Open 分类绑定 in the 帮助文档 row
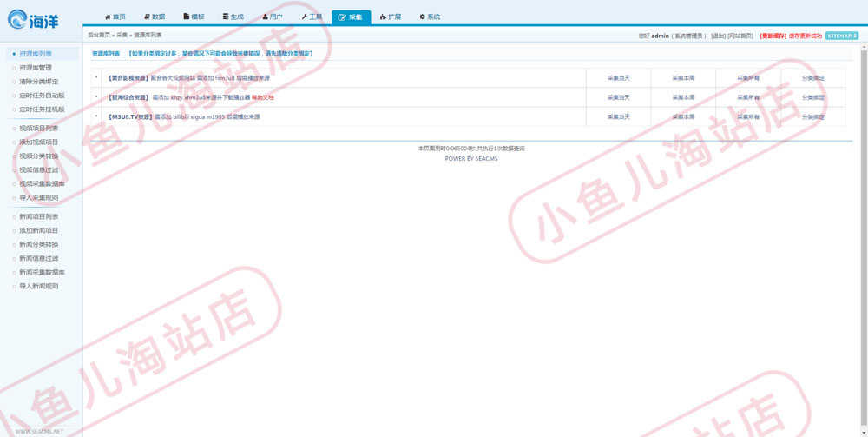Image resolution: width=868 pixels, height=437 pixels. click(x=813, y=97)
